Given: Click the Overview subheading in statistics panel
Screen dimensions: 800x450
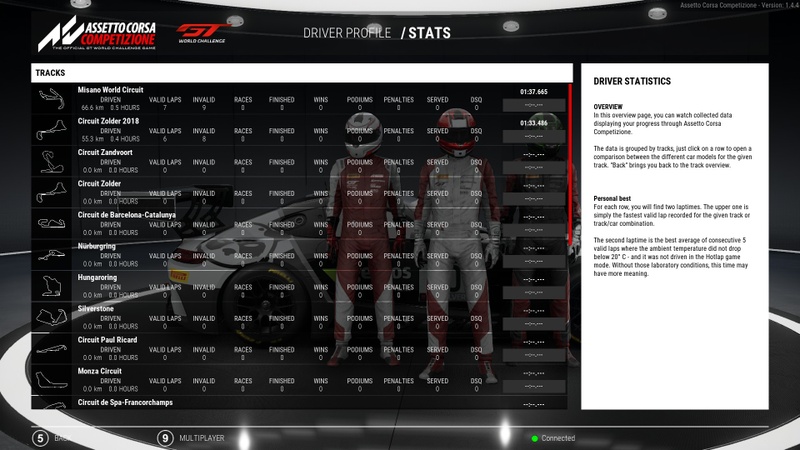Looking at the screenshot, I should point(608,107).
